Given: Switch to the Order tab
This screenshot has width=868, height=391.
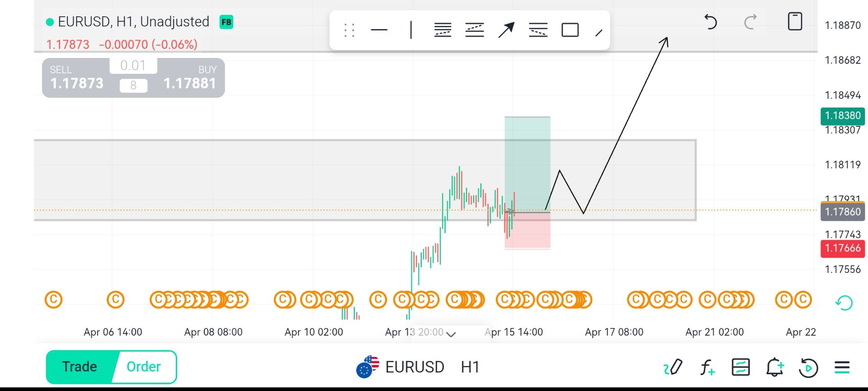Looking at the screenshot, I should click(x=144, y=367).
